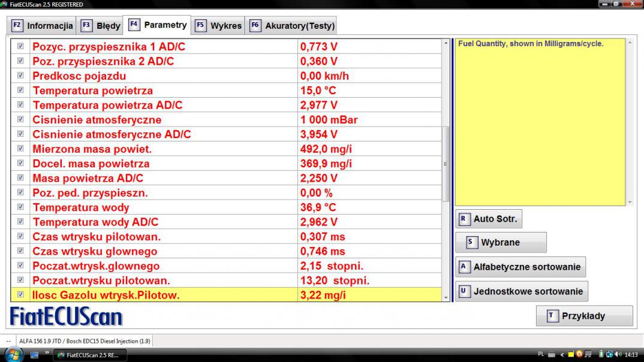Viewport: 644px width, 362px height.
Task: Toggle Predkosc pojazdu checkbox
Action: (20, 76)
